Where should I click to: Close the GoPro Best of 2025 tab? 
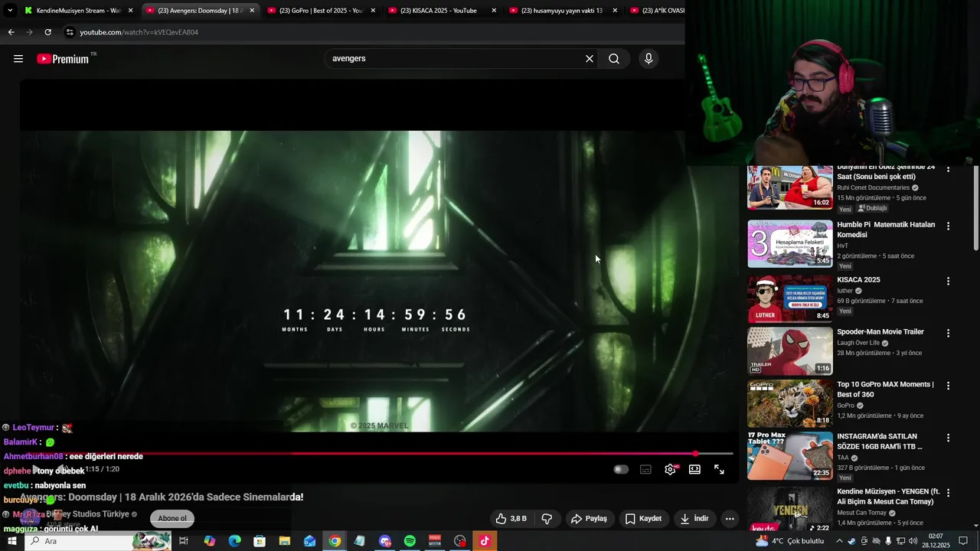pyautogui.click(x=373, y=11)
